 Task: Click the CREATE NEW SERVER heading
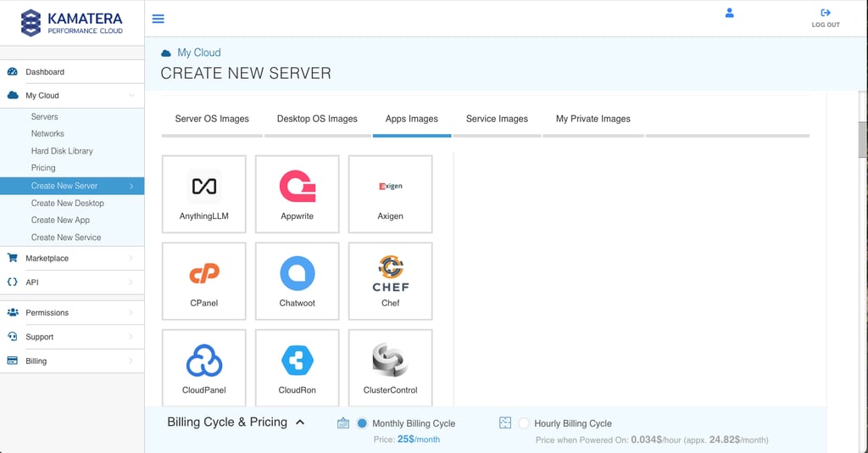click(x=246, y=73)
